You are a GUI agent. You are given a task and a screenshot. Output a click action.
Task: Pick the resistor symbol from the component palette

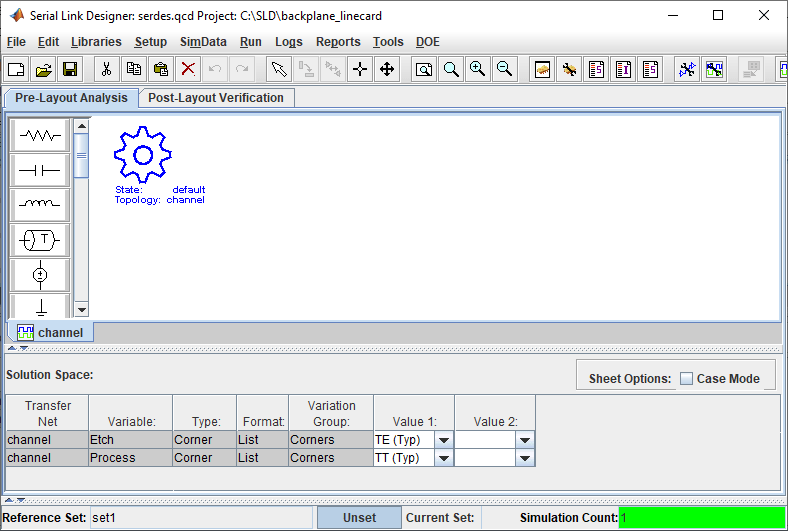(x=40, y=135)
